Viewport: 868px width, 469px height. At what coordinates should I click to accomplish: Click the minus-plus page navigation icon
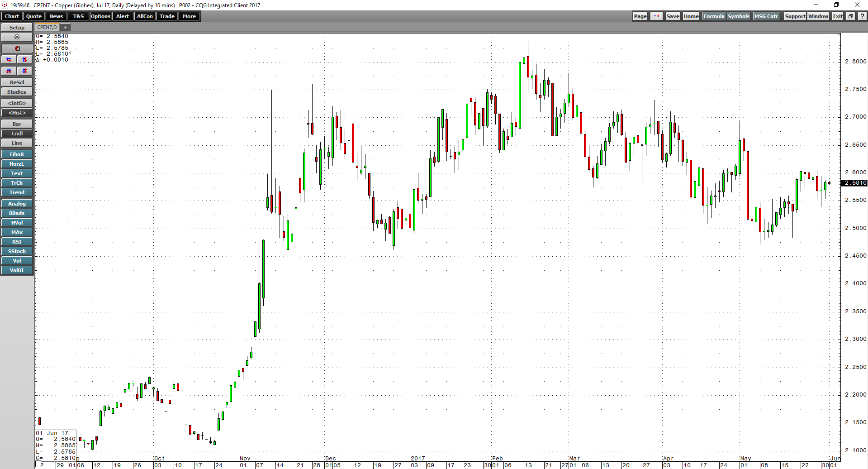656,16
